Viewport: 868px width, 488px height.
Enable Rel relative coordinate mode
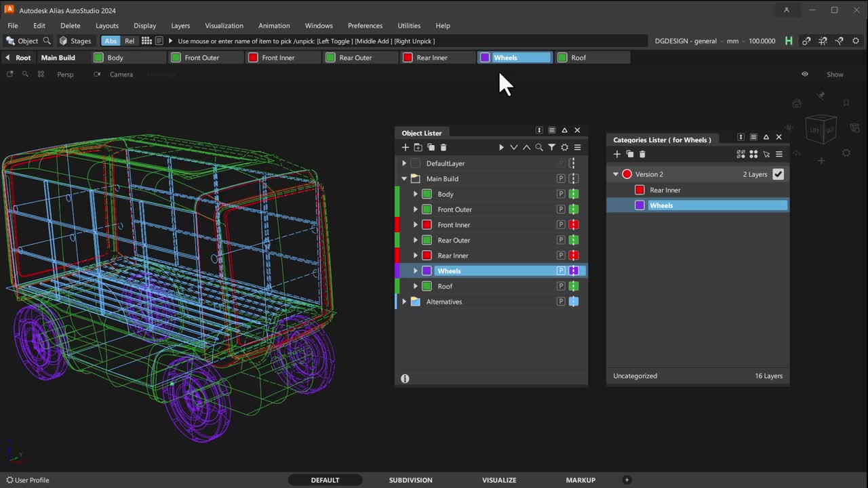coord(130,41)
